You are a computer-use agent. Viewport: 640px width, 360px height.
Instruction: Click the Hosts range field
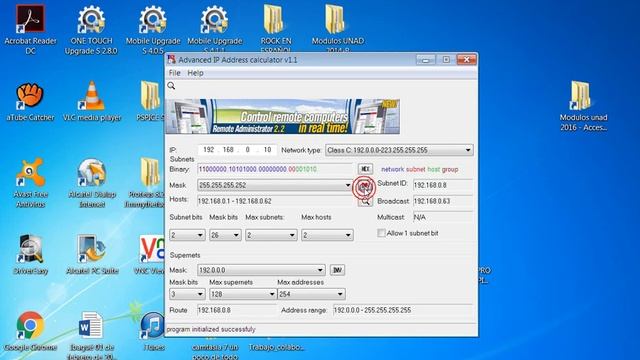coord(275,201)
